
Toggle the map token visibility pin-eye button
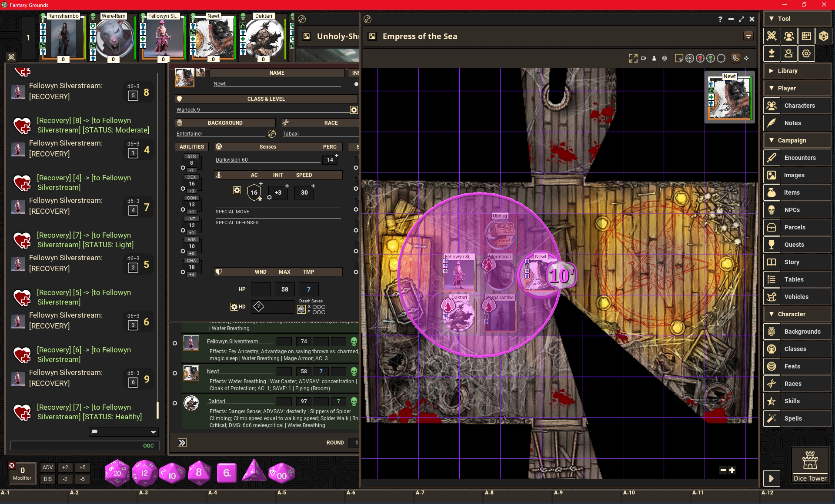click(x=735, y=58)
